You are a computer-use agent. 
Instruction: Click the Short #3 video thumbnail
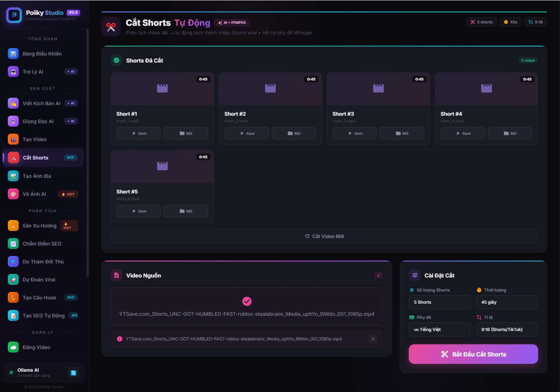coord(378,89)
